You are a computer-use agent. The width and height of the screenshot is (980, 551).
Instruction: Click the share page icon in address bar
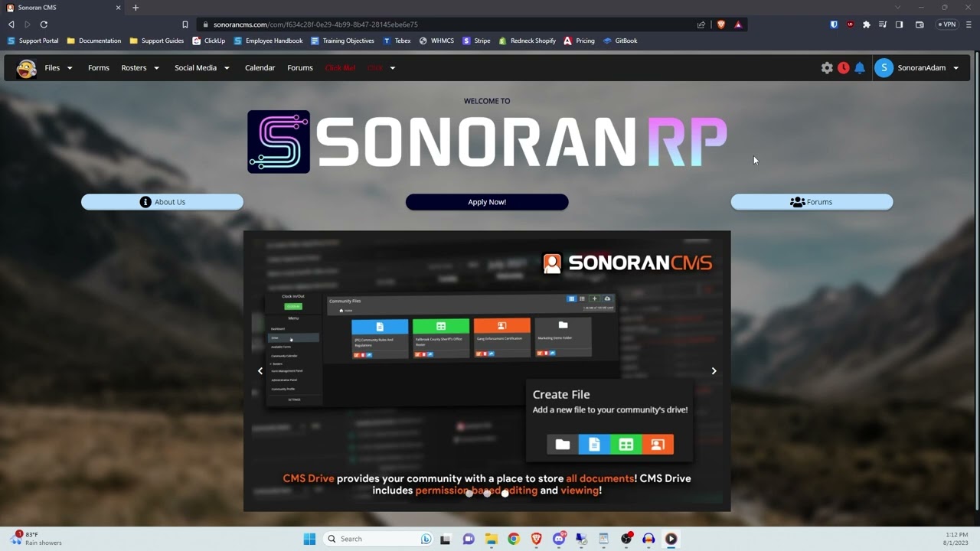point(701,24)
